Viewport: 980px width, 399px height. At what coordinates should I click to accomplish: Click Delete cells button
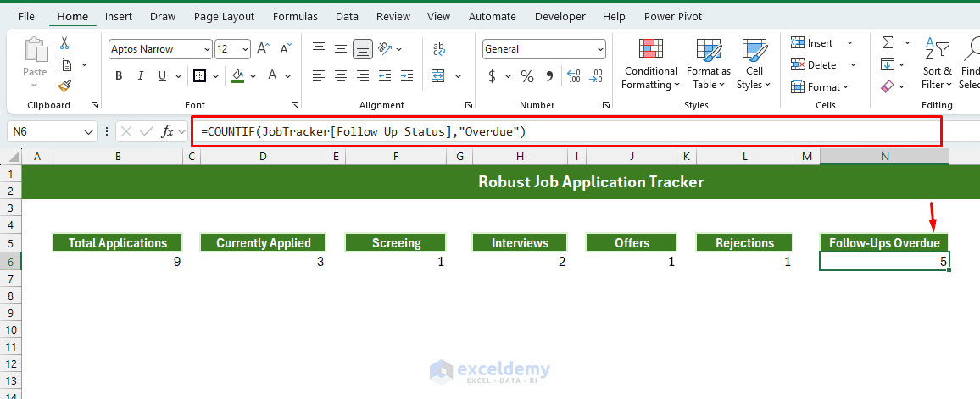(x=814, y=65)
